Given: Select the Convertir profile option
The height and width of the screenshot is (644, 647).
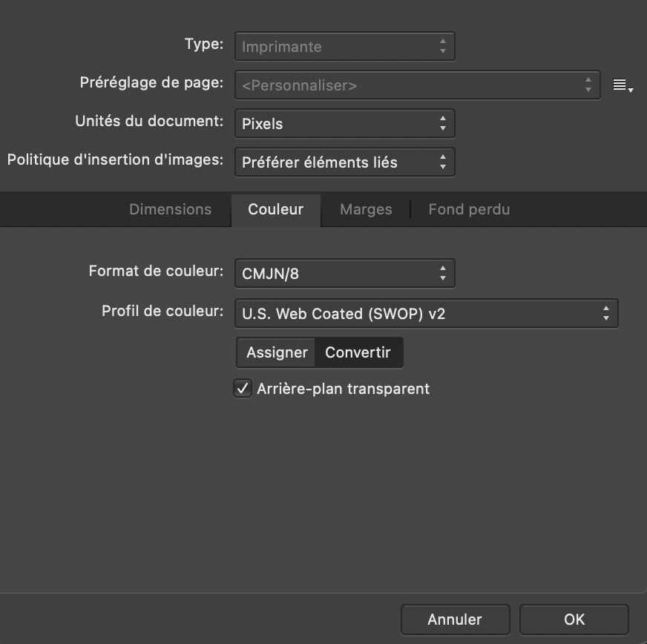Looking at the screenshot, I should point(358,352).
